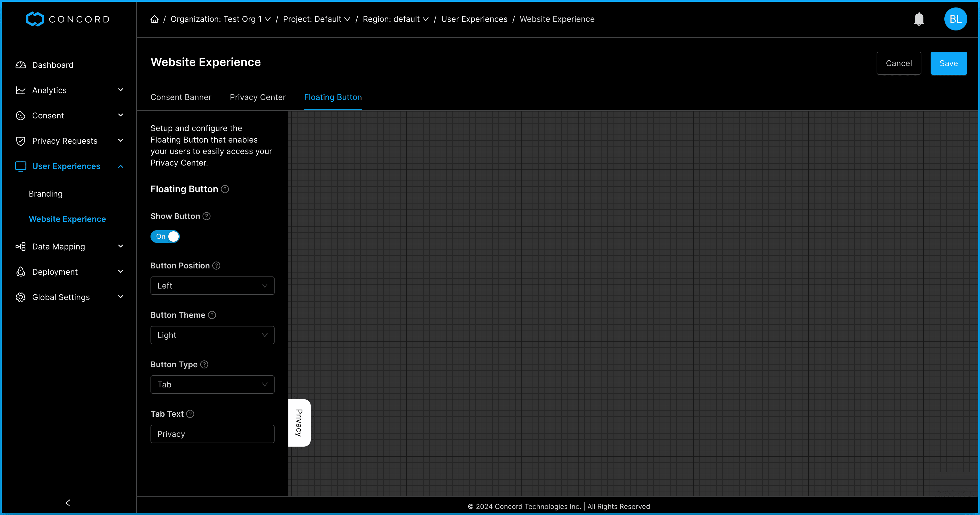980x515 pixels.
Task: Click help icon beside Button Theme
Action: coord(212,315)
